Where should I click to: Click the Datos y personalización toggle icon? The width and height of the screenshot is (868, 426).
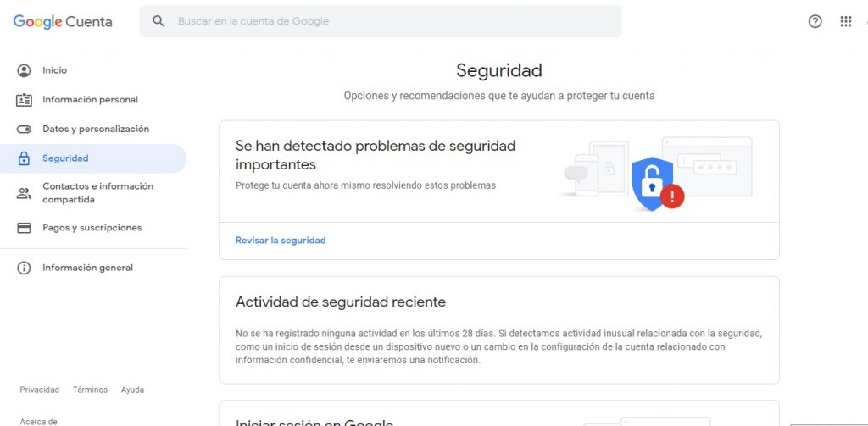point(24,130)
